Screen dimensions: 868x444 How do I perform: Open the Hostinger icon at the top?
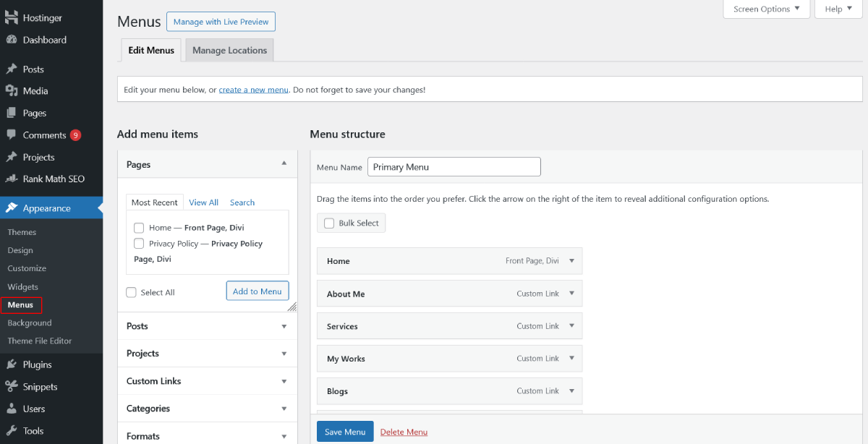tap(13, 17)
